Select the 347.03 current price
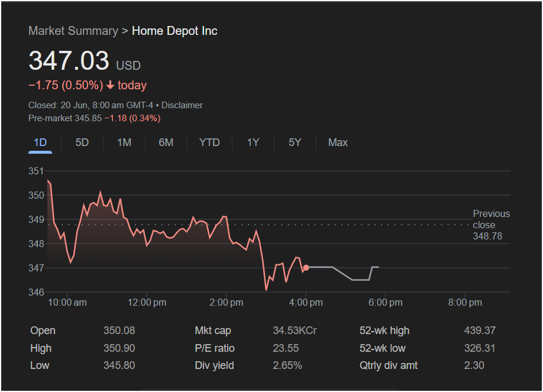 [x=69, y=61]
